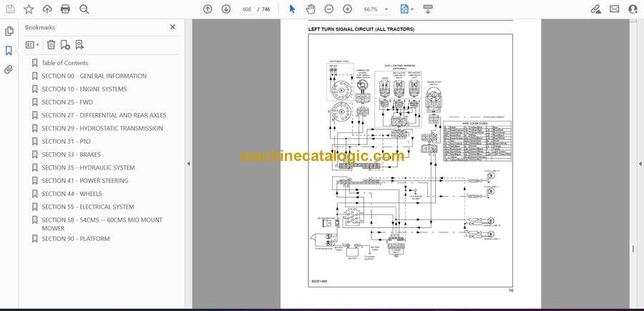Go to SECTION 25 - FWD bookmark
Viewport: 644px width, 311px height.
[x=67, y=102]
